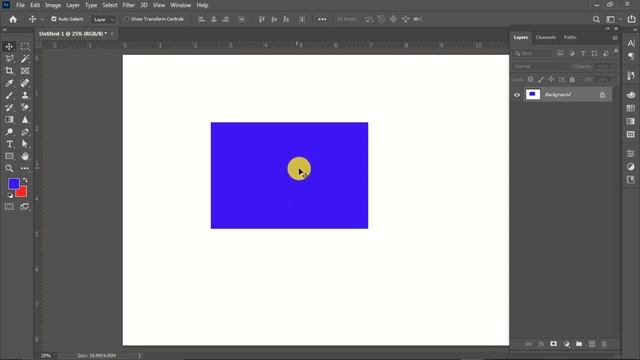Screen dimensions: 640x360
Task: Add a layer mask button
Action: click(553, 344)
